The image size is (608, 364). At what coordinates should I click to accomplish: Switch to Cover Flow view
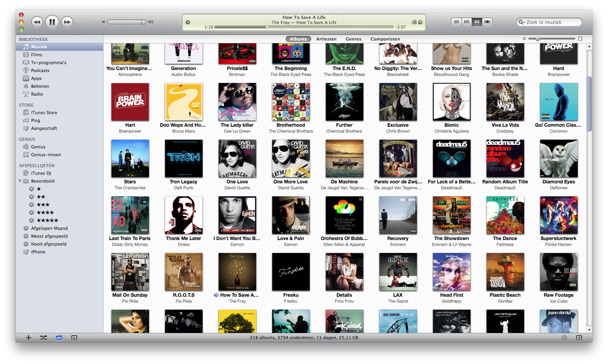click(x=487, y=22)
